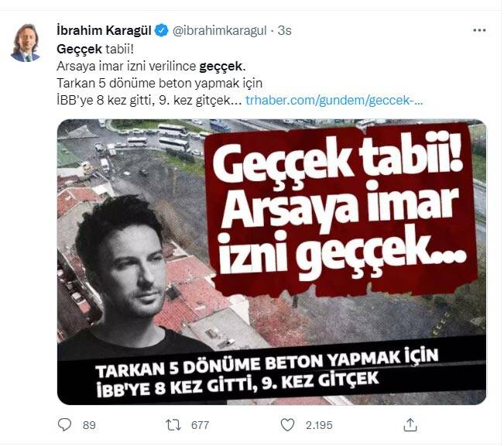Open the İbrahim Karagül display name
Image resolution: width=504 pixels, height=446 pixels.
(x=104, y=30)
